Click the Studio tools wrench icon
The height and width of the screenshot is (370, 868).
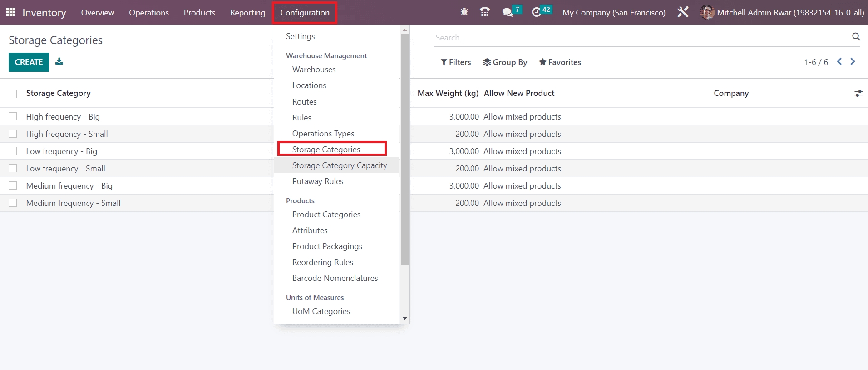(x=683, y=12)
